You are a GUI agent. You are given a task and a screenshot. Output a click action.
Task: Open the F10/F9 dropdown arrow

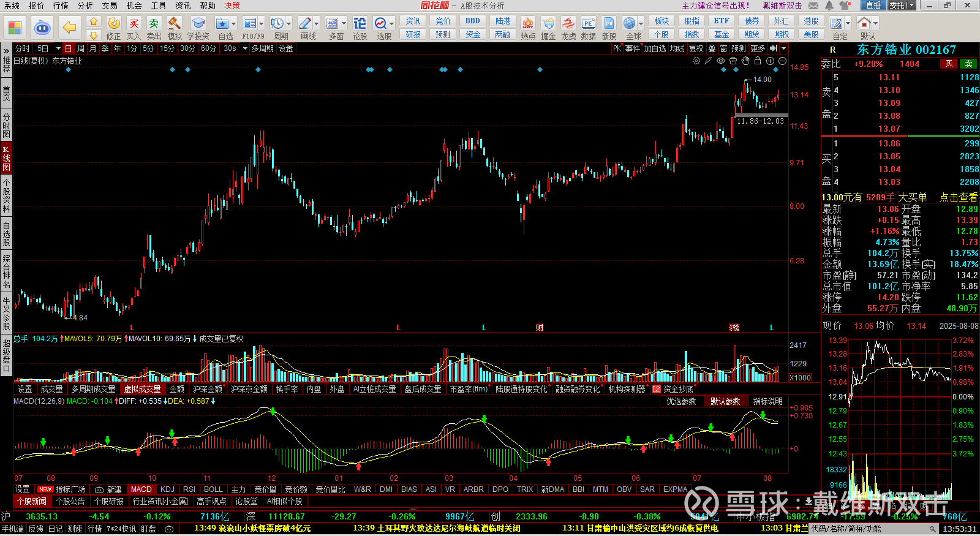tap(262, 24)
